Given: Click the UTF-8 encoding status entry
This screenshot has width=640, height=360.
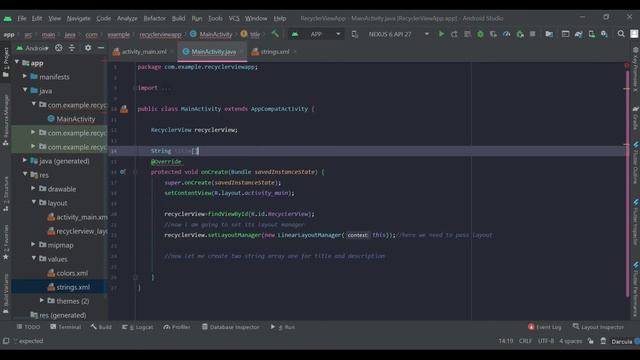Looking at the screenshot, I should coord(546,341).
